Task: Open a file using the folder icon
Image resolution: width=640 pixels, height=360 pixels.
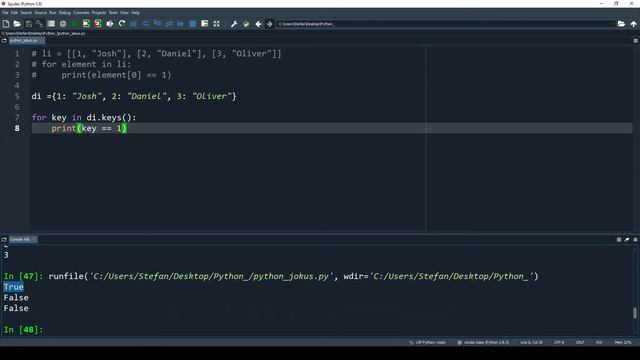Action: point(17,24)
